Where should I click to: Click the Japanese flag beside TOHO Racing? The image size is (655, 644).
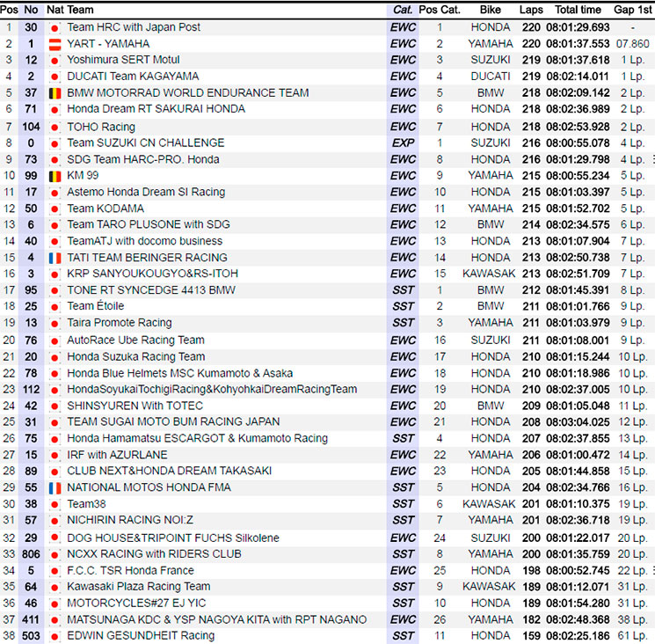click(x=55, y=128)
